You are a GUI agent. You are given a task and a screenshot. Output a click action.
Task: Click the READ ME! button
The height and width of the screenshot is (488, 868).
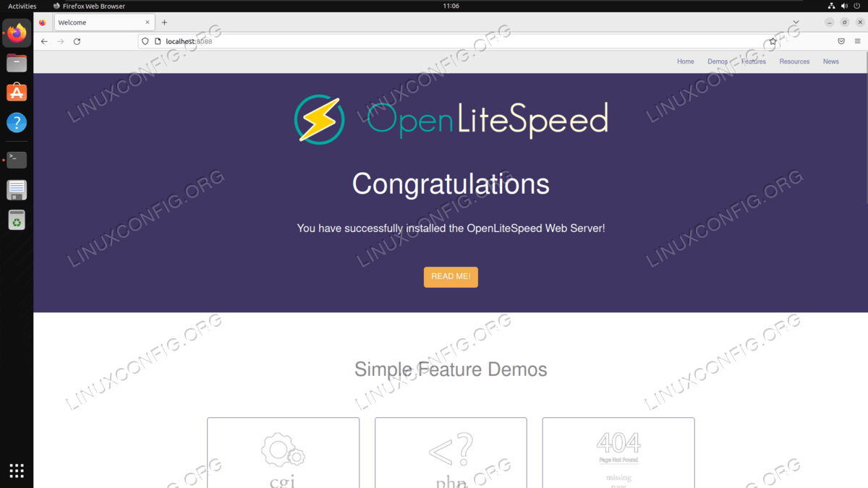click(451, 277)
